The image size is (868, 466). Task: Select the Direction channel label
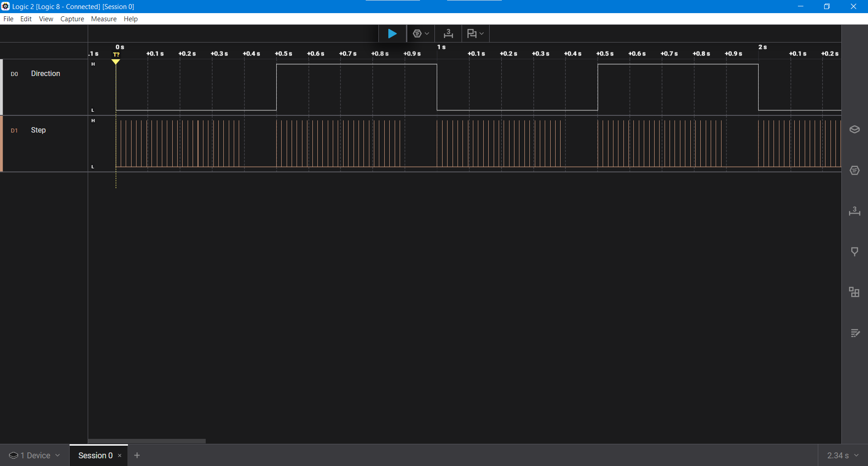pyautogui.click(x=46, y=73)
